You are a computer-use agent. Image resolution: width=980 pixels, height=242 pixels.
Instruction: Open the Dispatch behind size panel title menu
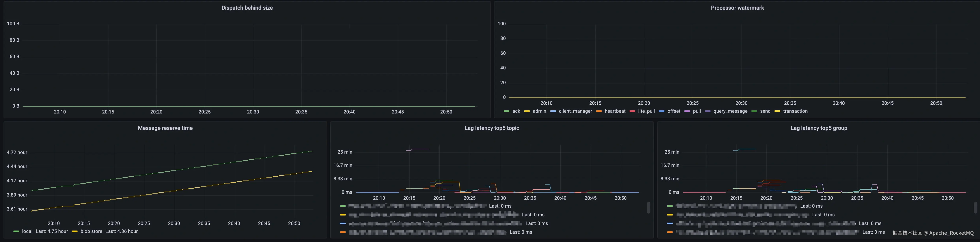(x=247, y=8)
